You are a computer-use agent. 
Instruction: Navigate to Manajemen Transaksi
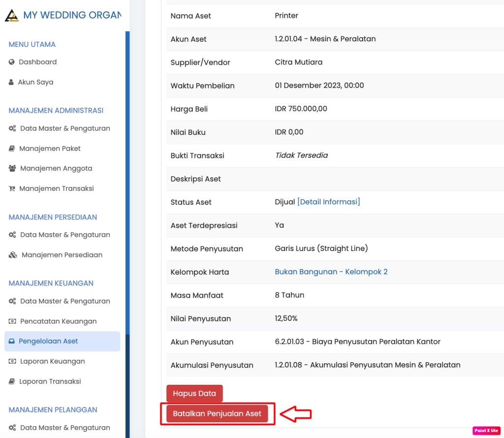coord(56,188)
